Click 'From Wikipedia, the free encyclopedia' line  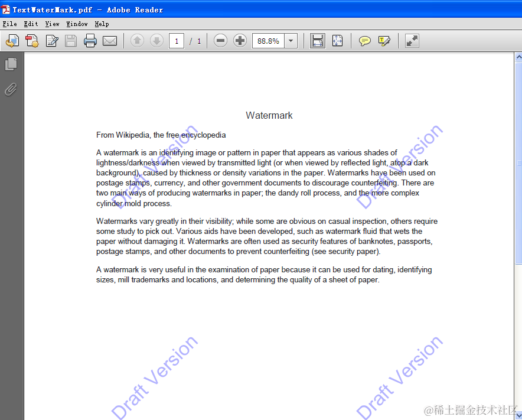[x=161, y=135]
